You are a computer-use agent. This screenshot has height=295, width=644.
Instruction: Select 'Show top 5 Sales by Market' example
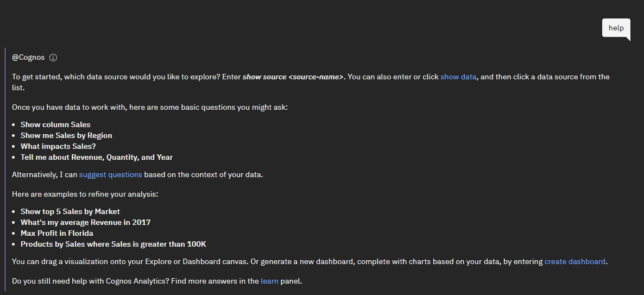pos(70,211)
